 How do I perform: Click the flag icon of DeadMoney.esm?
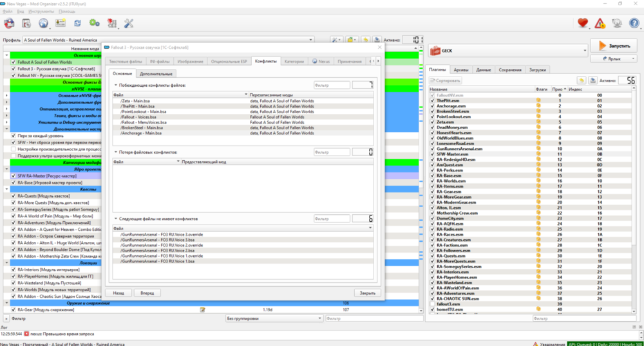538,127
